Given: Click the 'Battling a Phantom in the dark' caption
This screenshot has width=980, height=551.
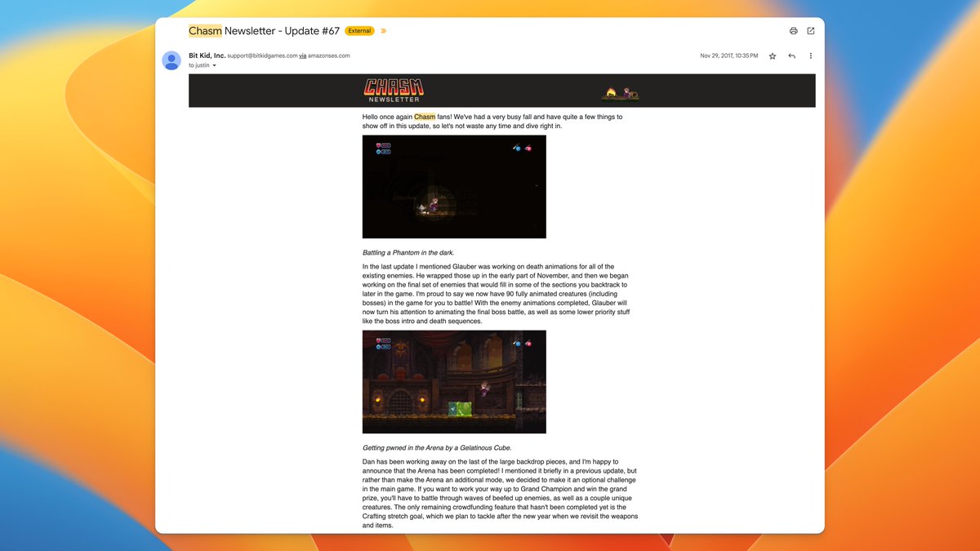Looking at the screenshot, I should click(408, 252).
